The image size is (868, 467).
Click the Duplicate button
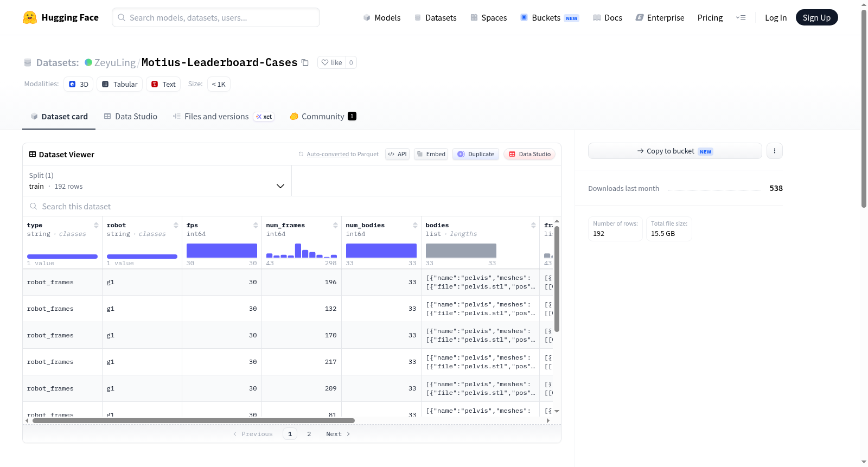[476, 154]
